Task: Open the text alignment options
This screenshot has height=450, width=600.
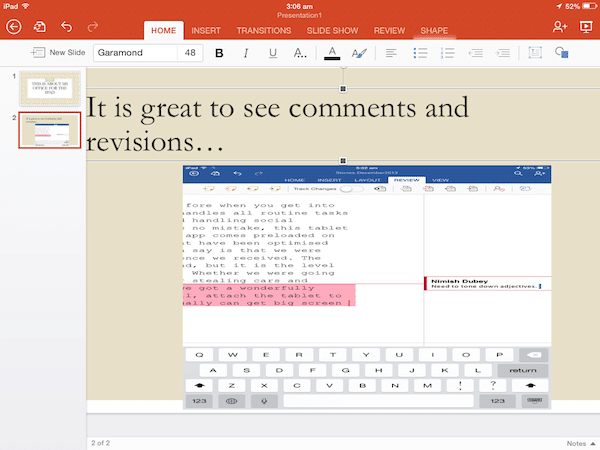Action: point(391,53)
